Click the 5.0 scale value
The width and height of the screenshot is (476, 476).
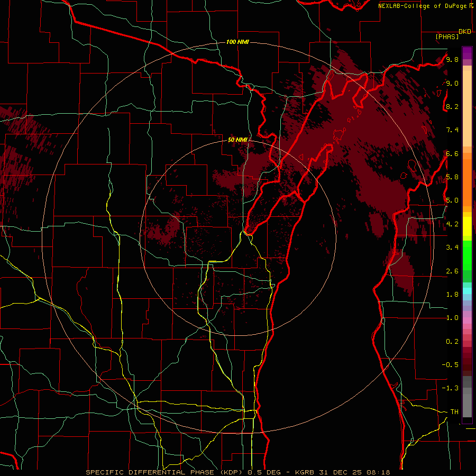[x=452, y=200]
